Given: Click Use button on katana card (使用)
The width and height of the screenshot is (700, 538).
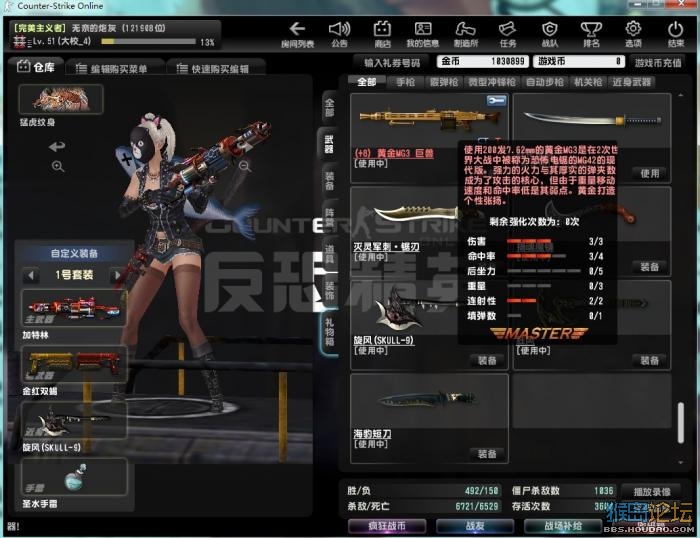Looking at the screenshot, I should coord(650,173).
